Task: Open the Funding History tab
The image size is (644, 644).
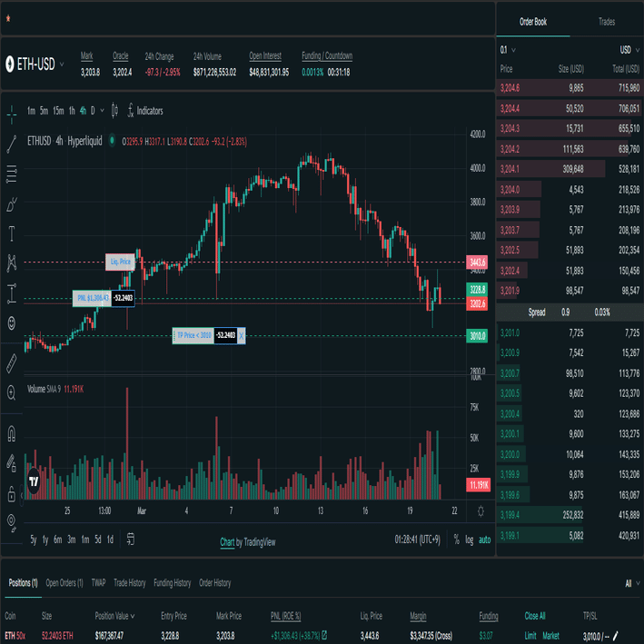Action: [173, 583]
